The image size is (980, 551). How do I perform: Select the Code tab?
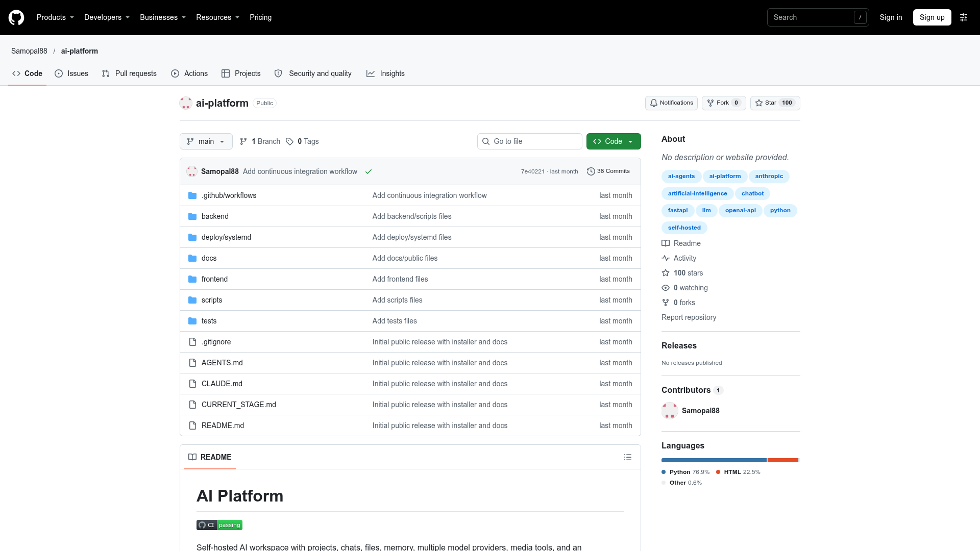tap(27, 73)
